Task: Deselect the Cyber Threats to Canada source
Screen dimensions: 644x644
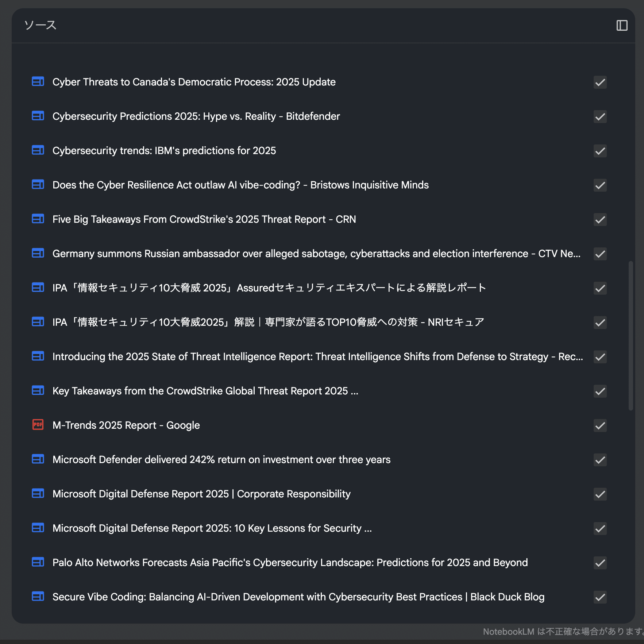Action: point(599,82)
